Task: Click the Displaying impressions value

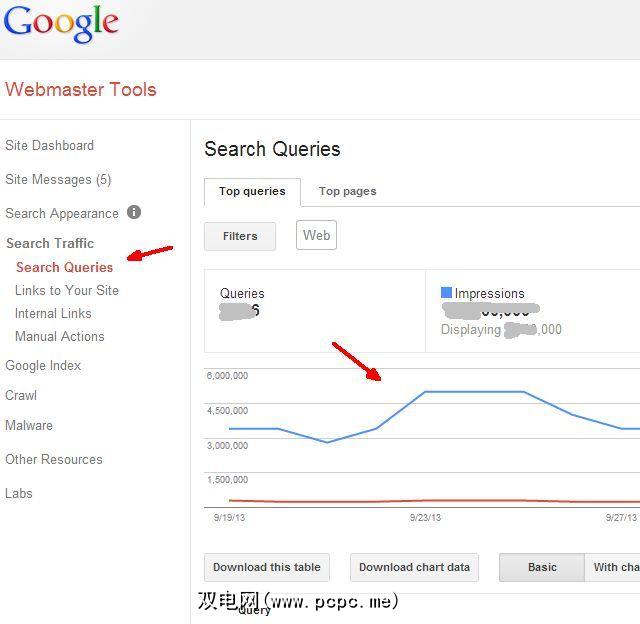Action: point(501,330)
